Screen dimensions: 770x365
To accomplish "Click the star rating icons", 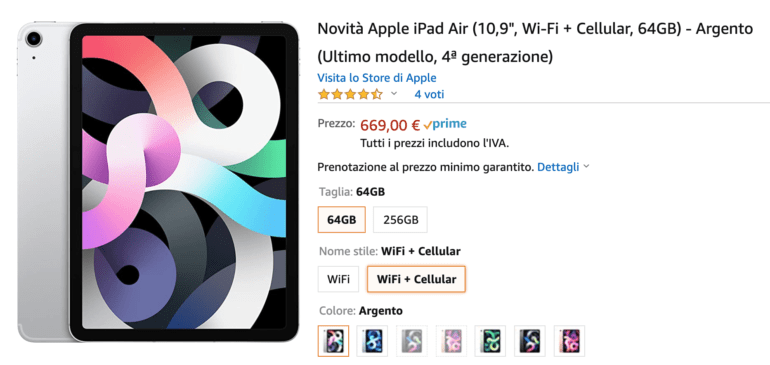I will tap(350, 94).
